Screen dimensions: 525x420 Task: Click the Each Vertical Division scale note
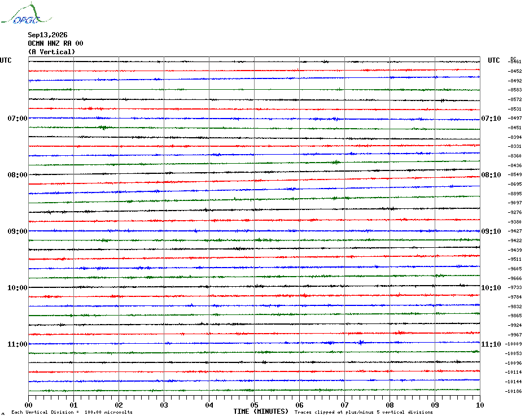tap(72, 412)
